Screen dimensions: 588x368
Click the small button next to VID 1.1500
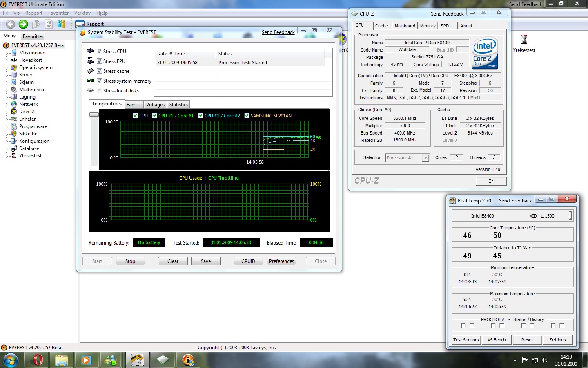pyautogui.click(x=570, y=215)
